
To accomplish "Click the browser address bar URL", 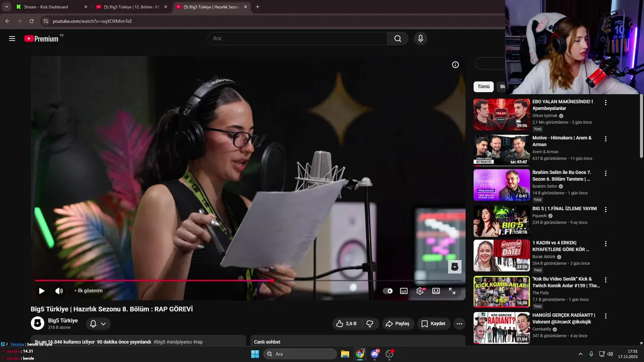I will 92,21.
